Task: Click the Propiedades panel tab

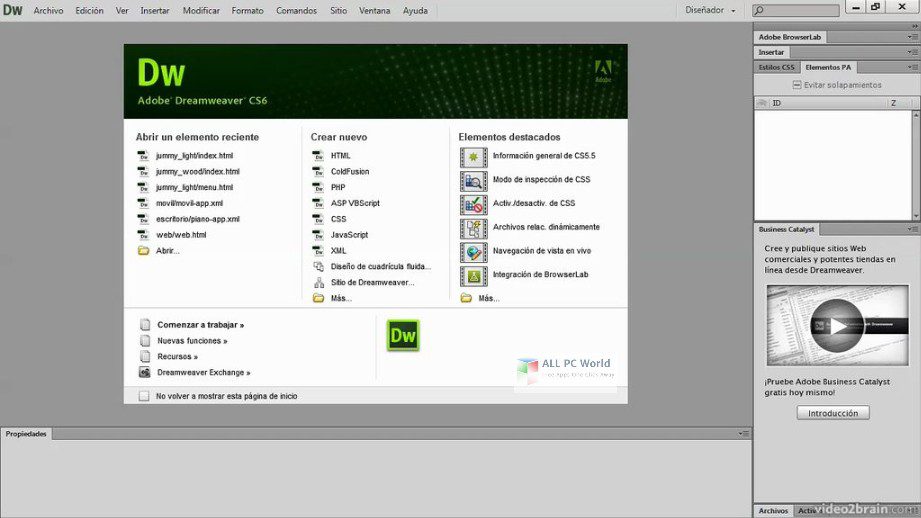Action: [26, 433]
